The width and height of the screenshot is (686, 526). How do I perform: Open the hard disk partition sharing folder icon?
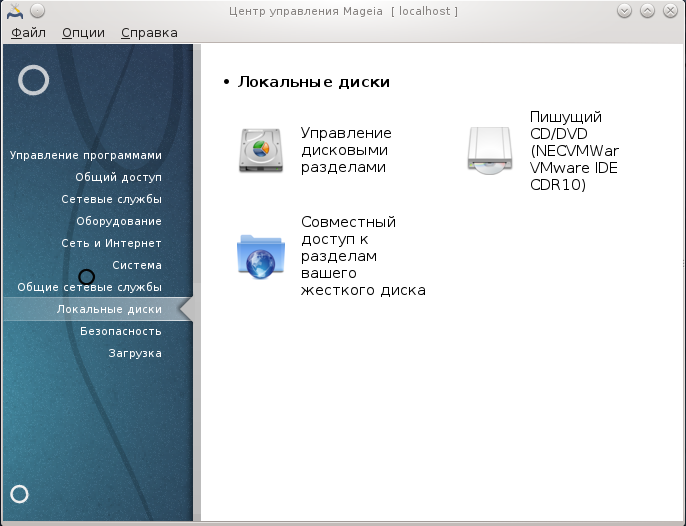click(x=261, y=256)
